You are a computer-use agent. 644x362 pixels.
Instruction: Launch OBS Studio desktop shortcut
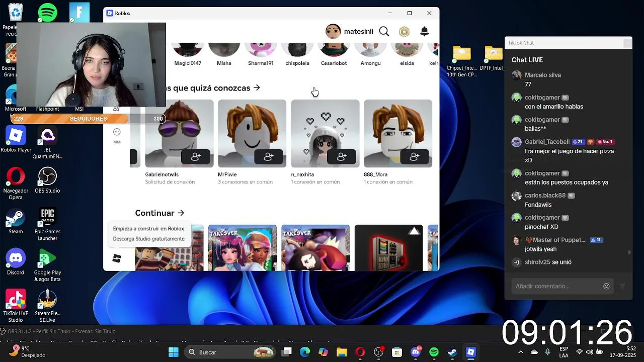(47, 180)
